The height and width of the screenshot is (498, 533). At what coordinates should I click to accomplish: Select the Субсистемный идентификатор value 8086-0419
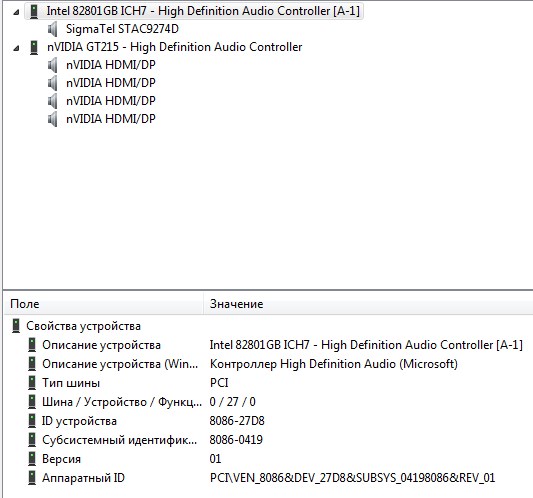point(236,440)
